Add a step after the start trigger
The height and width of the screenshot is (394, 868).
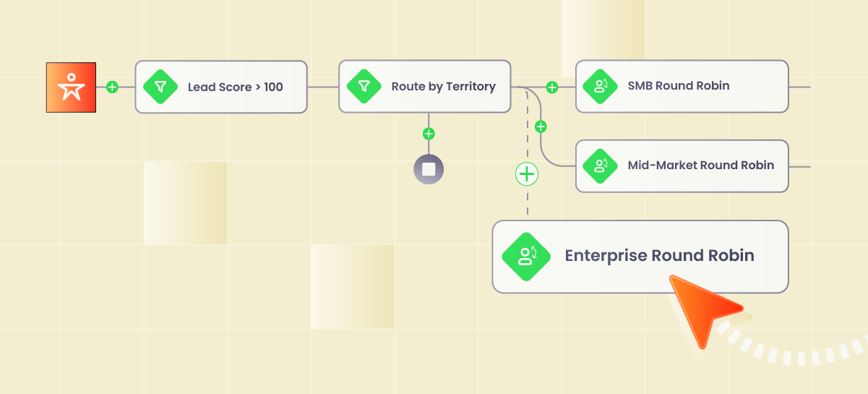click(112, 87)
